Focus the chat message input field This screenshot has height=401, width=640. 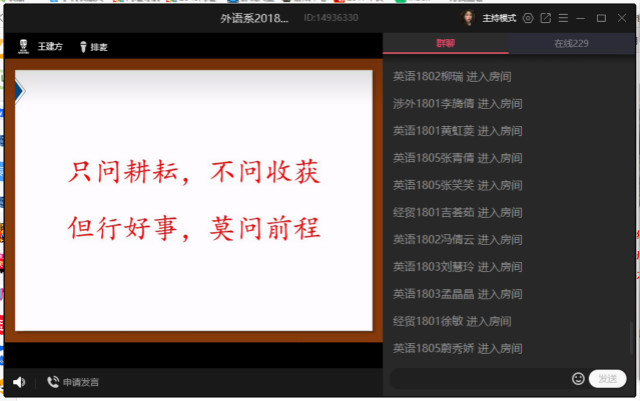pos(480,379)
